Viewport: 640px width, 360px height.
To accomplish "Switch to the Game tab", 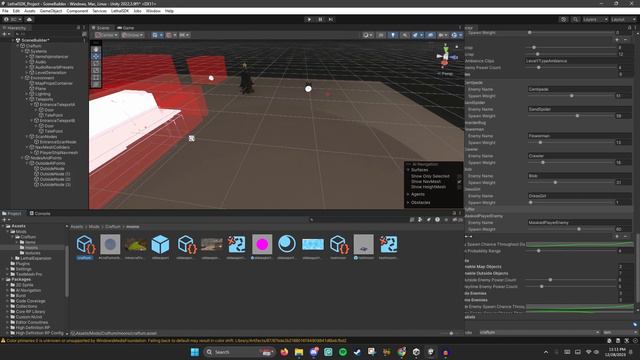I will (x=126, y=28).
